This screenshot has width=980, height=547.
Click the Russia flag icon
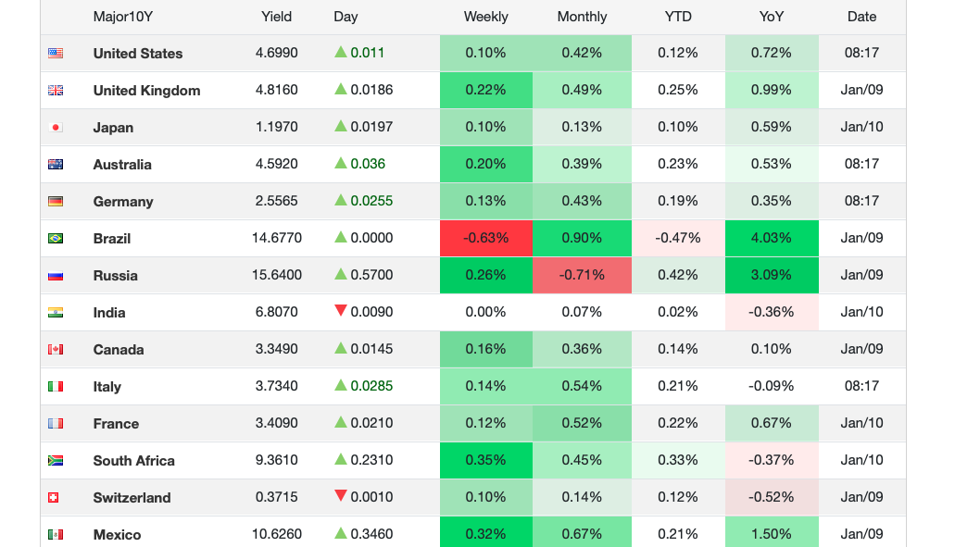point(56,276)
